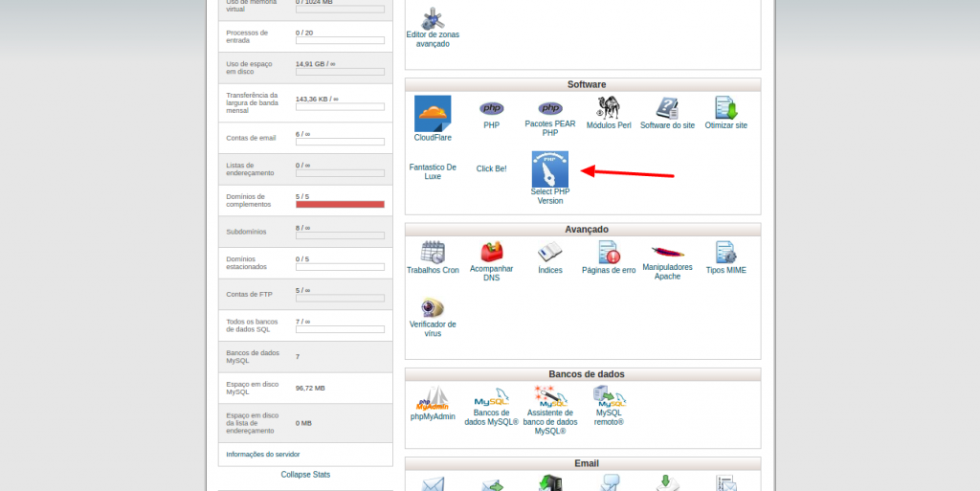This screenshot has width=980, height=491.
Task: Click the Listas de endereçamento label
Action: coord(250,169)
